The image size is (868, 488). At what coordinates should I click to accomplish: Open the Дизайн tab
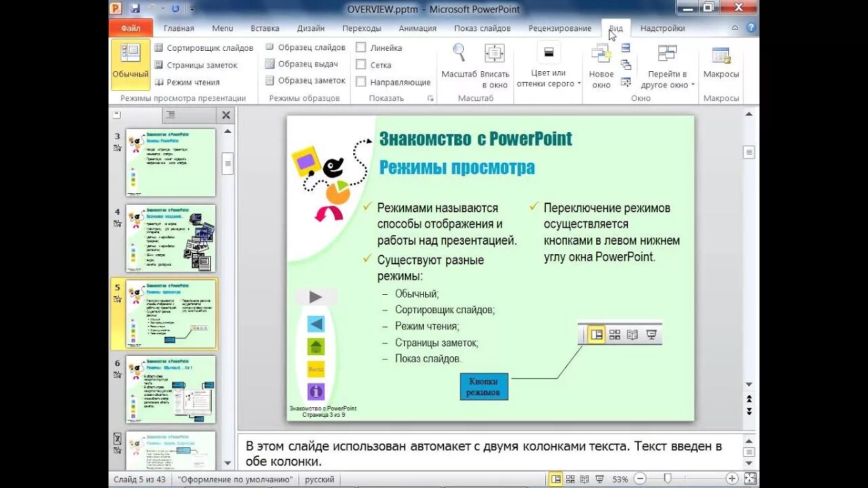pyautogui.click(x=311, y=28)
